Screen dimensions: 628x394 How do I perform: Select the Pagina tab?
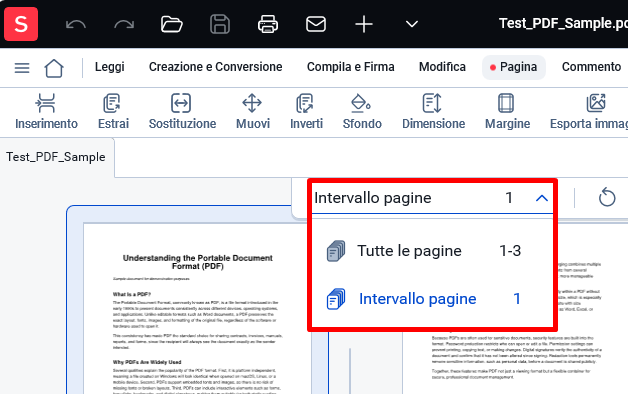click(x=513, y=67)
